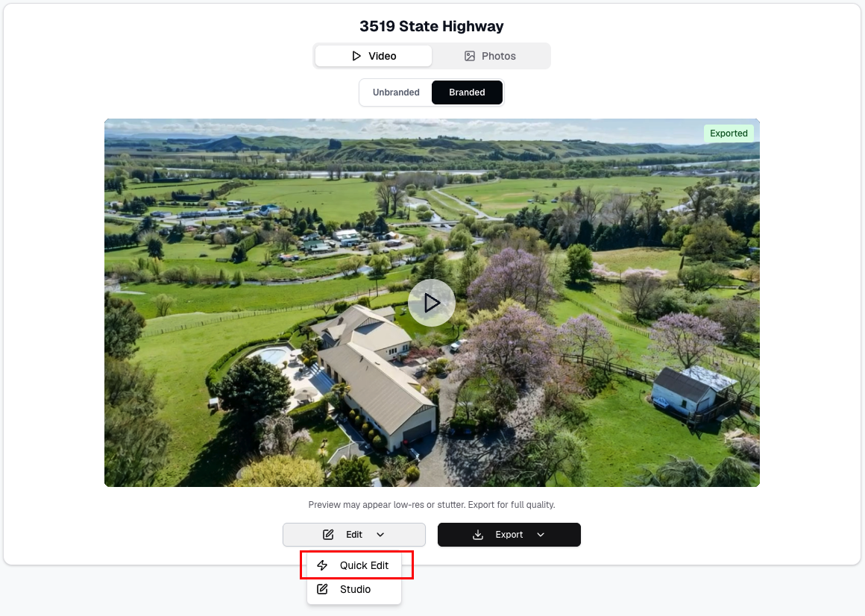865x616 pixels.
Task: Click the 3519 State Highway title
Action: (x=432, y=26)
